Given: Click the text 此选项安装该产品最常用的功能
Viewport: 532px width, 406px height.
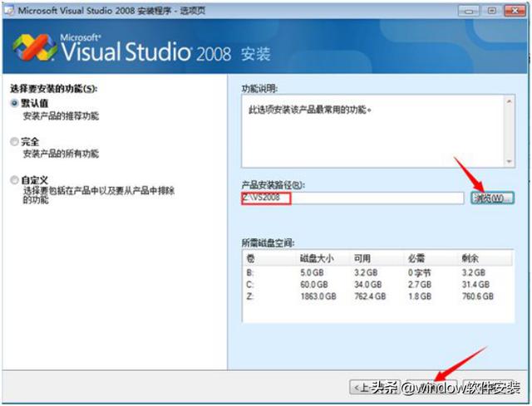Looking at the screenshot, I should click(x=310, y=110).
